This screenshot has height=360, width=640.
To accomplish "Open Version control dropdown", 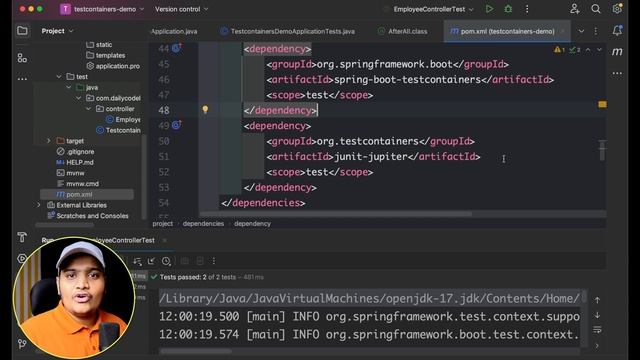I will (x=181, y=9).
